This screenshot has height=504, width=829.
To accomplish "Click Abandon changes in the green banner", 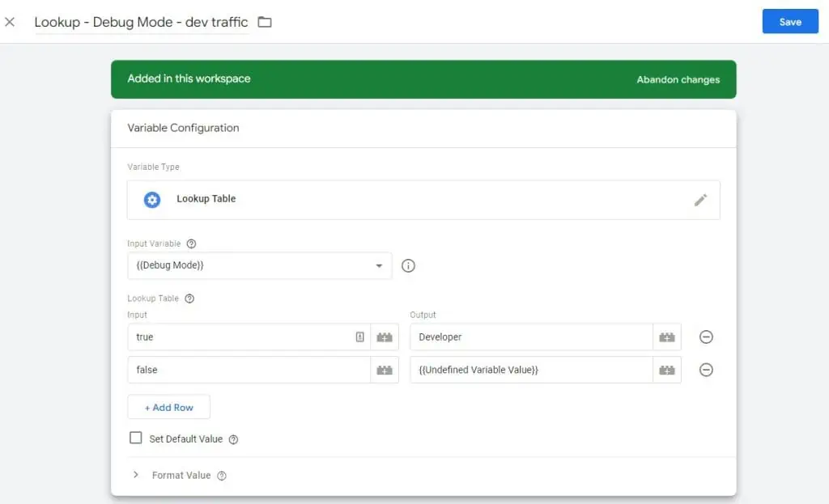I will tap(678, 79).
